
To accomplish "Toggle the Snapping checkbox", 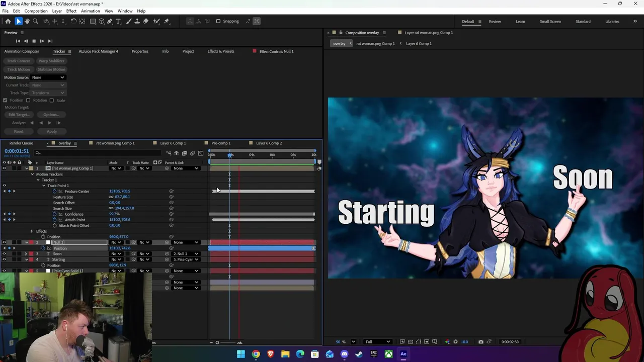I will [x=218, y=21].
